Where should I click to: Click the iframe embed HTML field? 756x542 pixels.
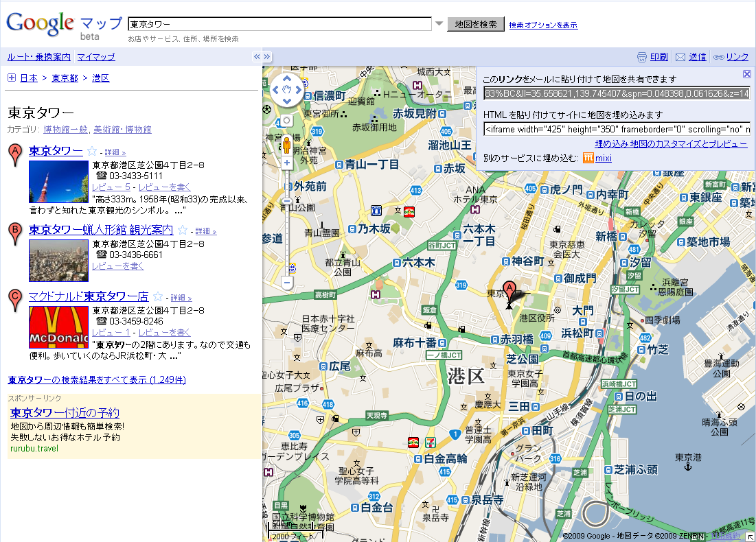coord(617,129)
